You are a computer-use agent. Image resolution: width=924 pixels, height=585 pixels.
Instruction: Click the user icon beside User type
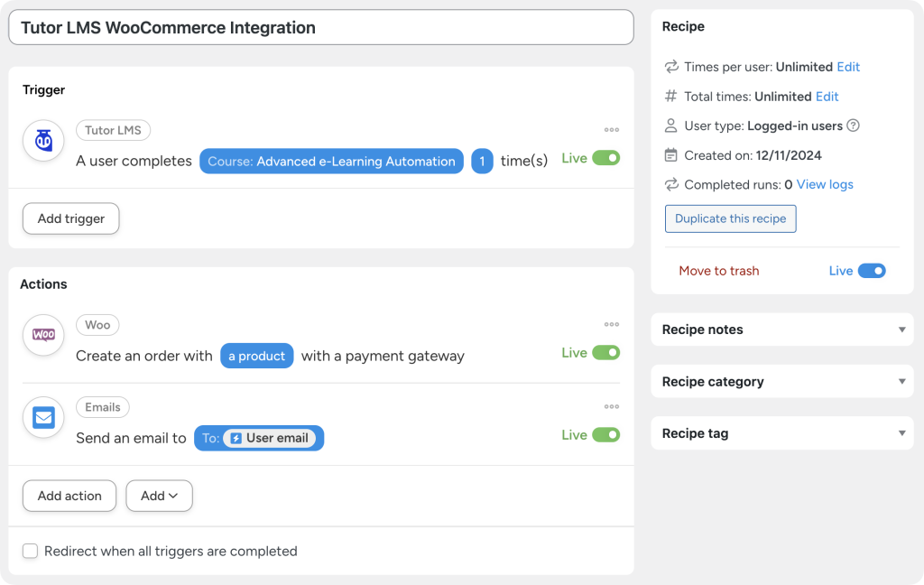click(670, 126)
